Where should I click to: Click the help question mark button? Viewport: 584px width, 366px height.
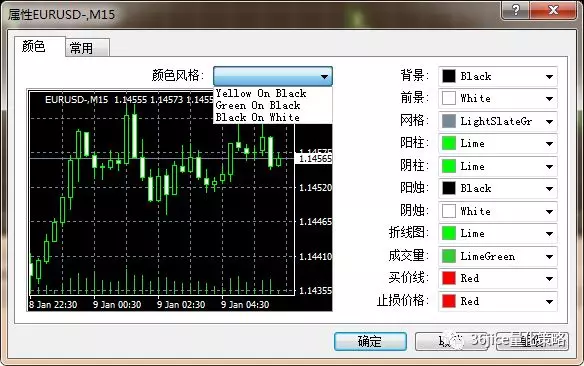pyautogui.click(x=516, y=10)
